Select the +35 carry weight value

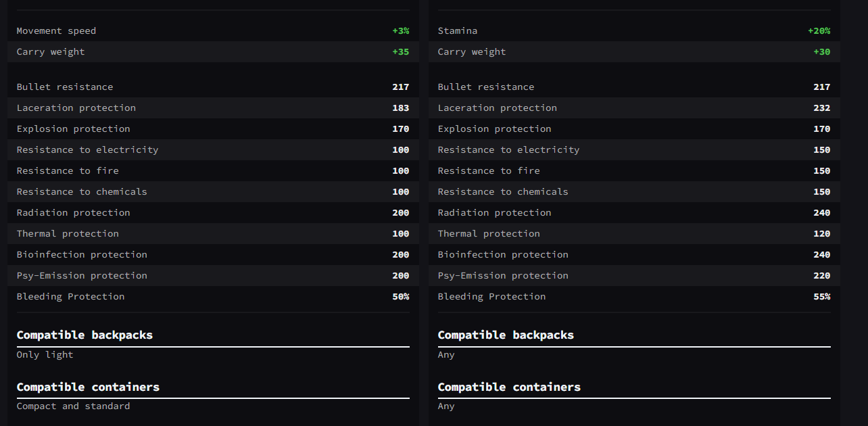pos(401,52)
